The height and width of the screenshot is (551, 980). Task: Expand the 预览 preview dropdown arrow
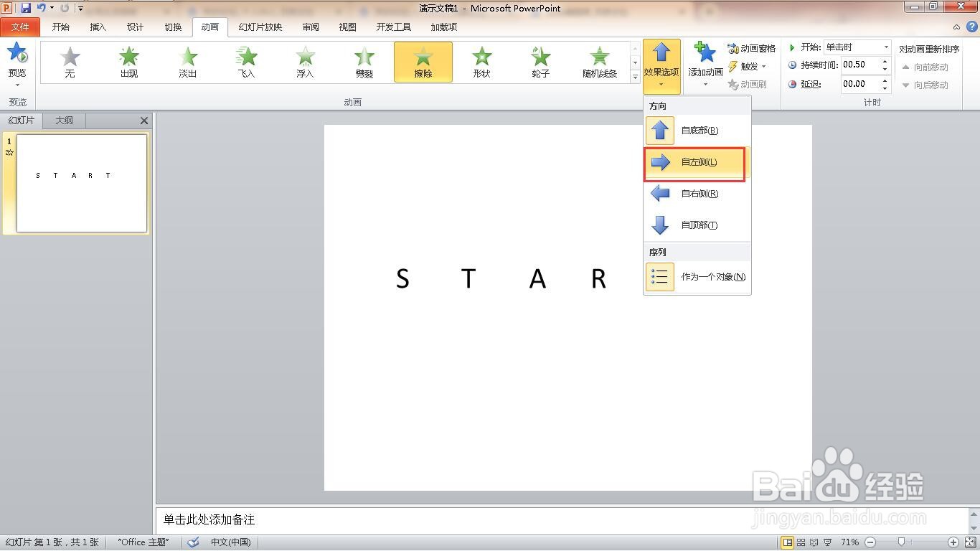[17, 85]
